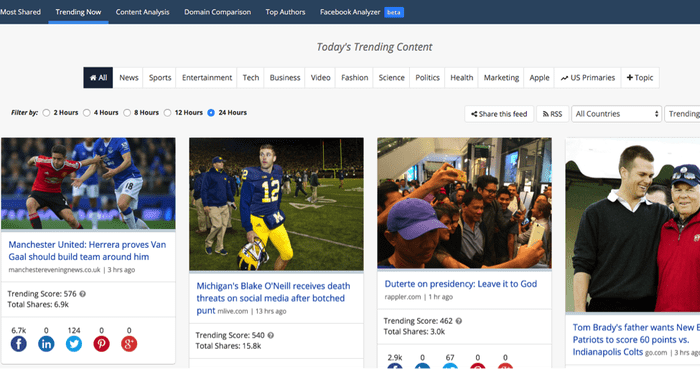Click Pinterest share icon on Manchester United card

[x=101, y=344]
